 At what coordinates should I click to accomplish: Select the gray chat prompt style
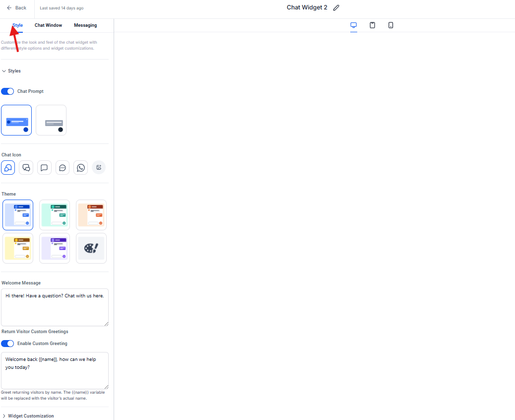(x=51, y=120)
